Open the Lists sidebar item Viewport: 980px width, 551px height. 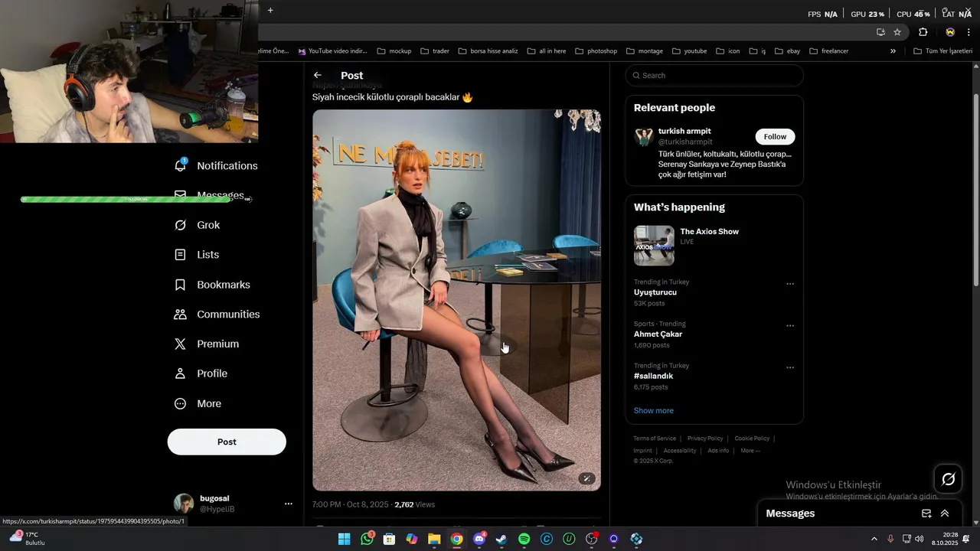coord(197,255)
